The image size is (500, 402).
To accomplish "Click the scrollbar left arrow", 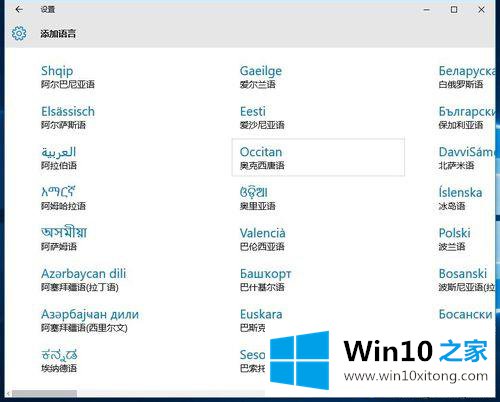I will (8, 394).
